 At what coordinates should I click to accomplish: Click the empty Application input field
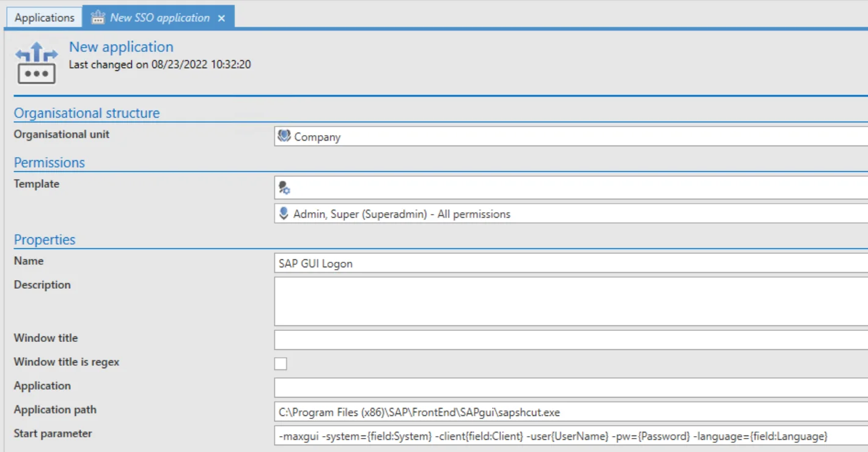click(571, 388)
